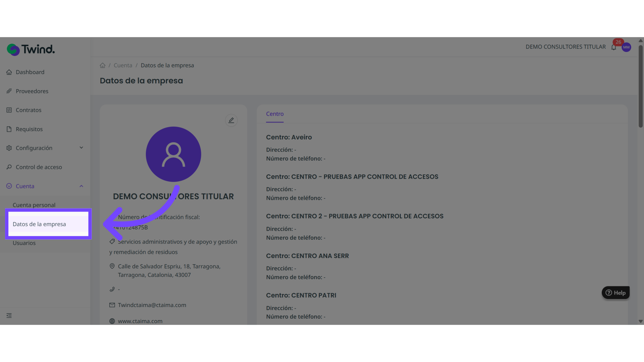This screenshot has height=362, width=644.
Task: Click the globe icon next to website
Action: (112, 321)
